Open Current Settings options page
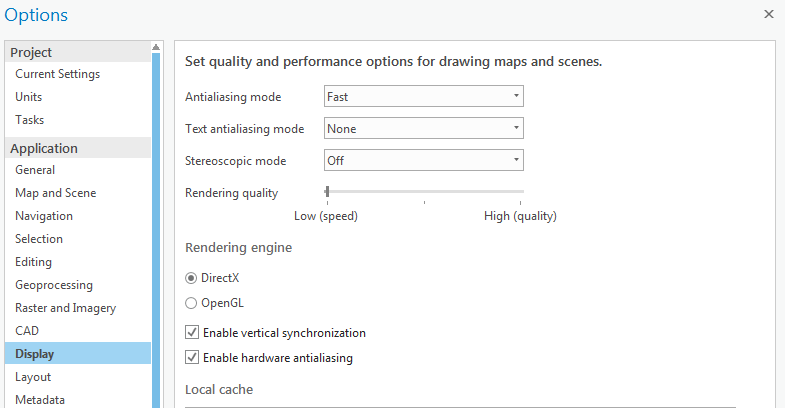 (57, 74)
